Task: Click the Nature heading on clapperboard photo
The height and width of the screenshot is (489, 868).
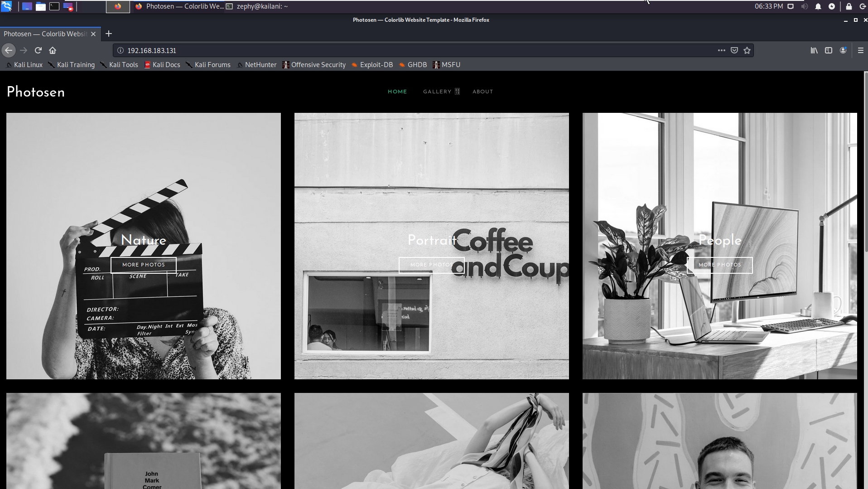Action: (x=144, y=240)
